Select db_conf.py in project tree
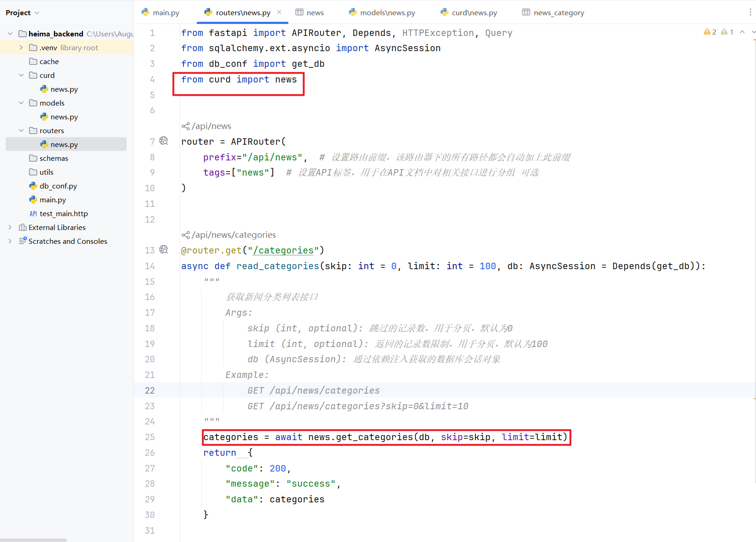This screenshot has width=756, height=542. click(x=58, y=186)
